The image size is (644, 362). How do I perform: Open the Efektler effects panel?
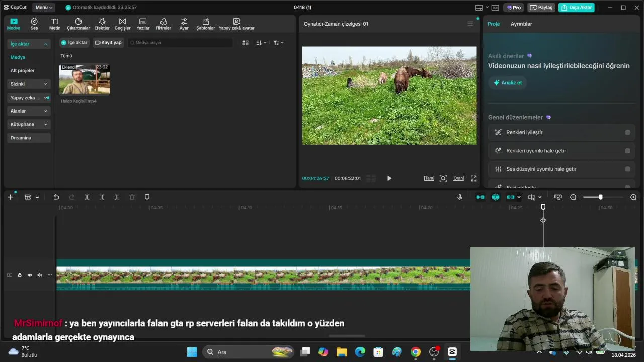point(102,24)
